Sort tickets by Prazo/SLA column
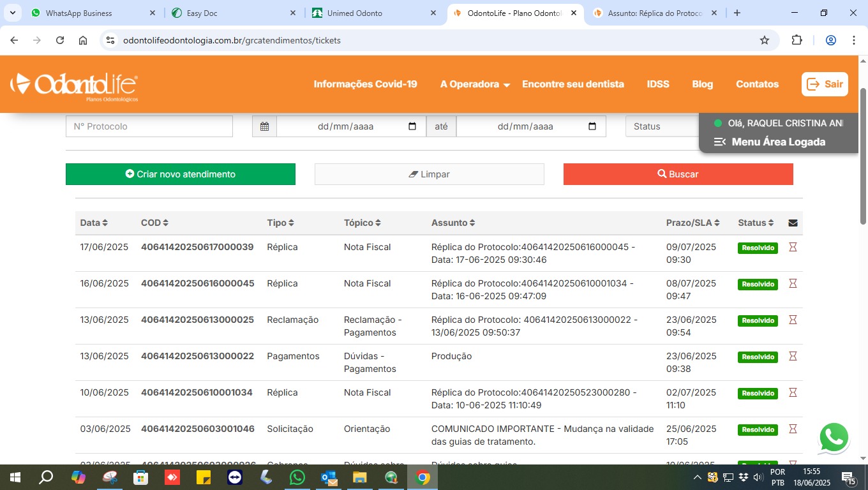 point(692,223)
